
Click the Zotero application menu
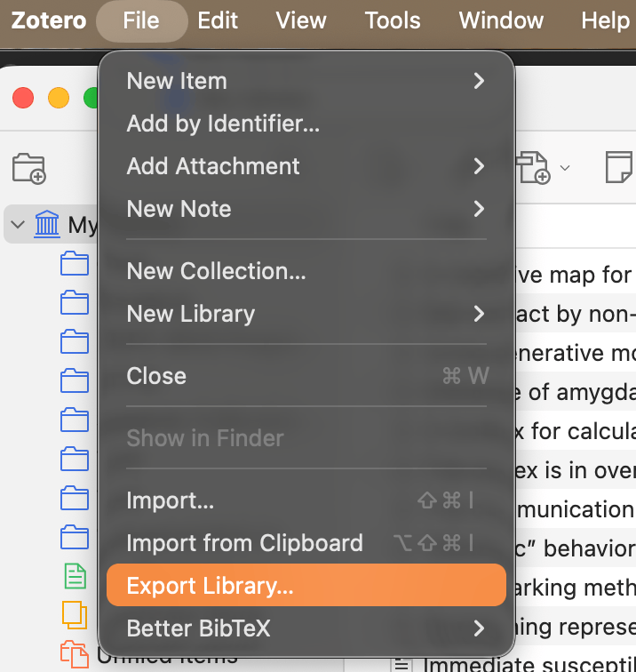coord(49,20)
